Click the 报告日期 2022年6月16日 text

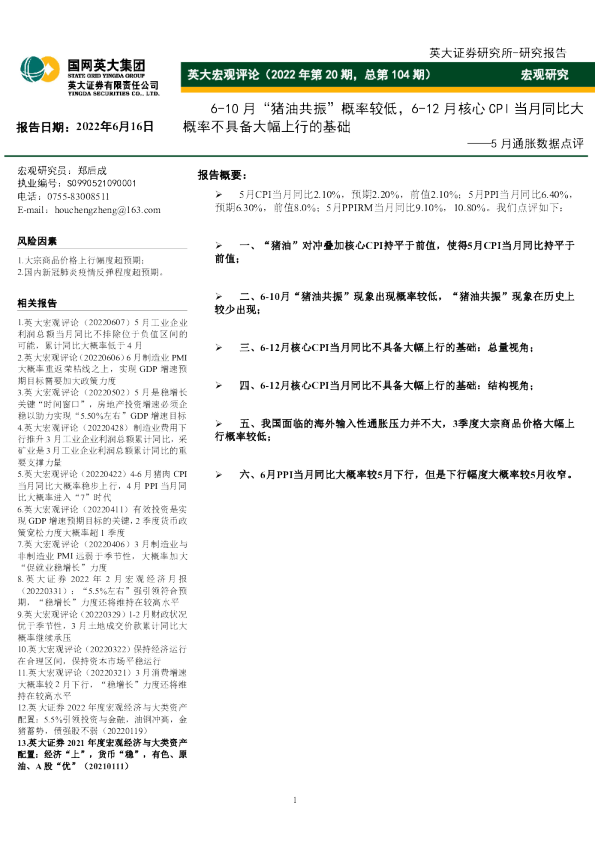(x=85, y=127)
